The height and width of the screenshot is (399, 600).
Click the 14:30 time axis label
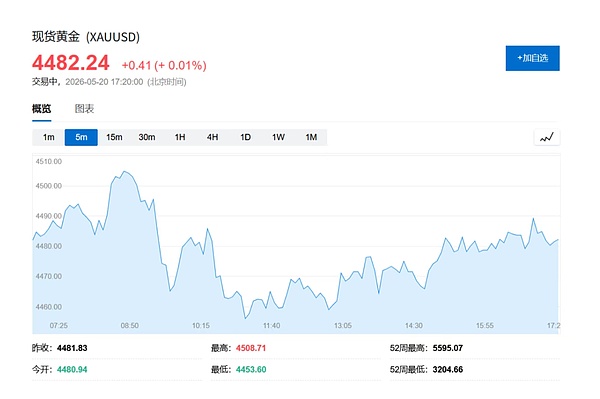[414, 326]
